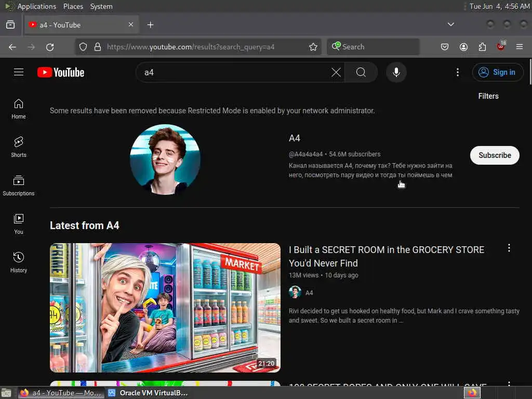The width and height of the screenshot is (532, 399).
Task: Go back with Firefox back arrow
Action: (x=12, y=47)
